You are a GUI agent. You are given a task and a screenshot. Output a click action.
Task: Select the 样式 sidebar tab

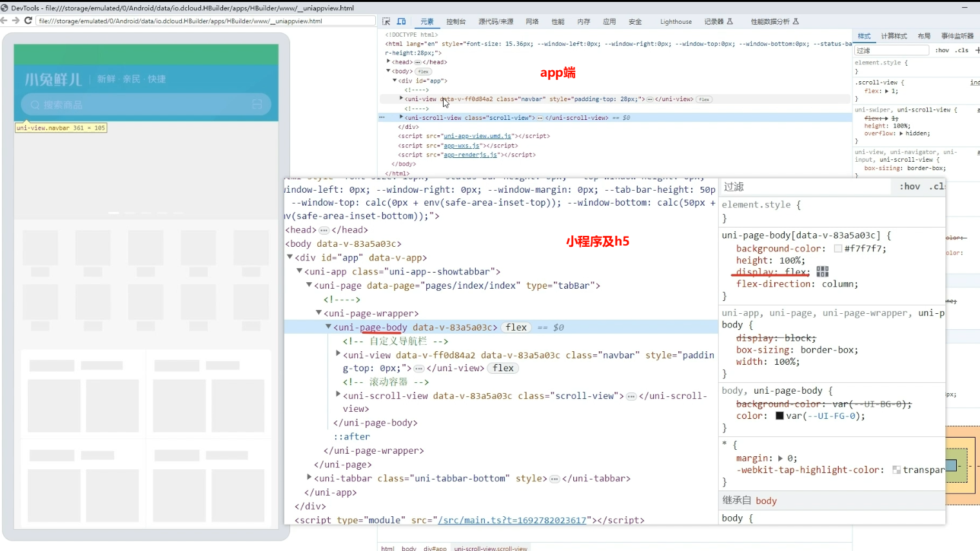coord(864,36)
